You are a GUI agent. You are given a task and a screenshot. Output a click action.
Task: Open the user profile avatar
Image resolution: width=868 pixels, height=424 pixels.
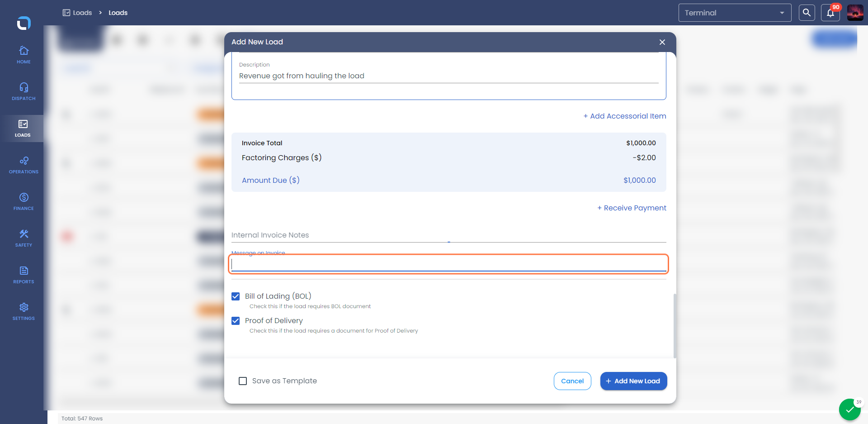tap(855, 13)
